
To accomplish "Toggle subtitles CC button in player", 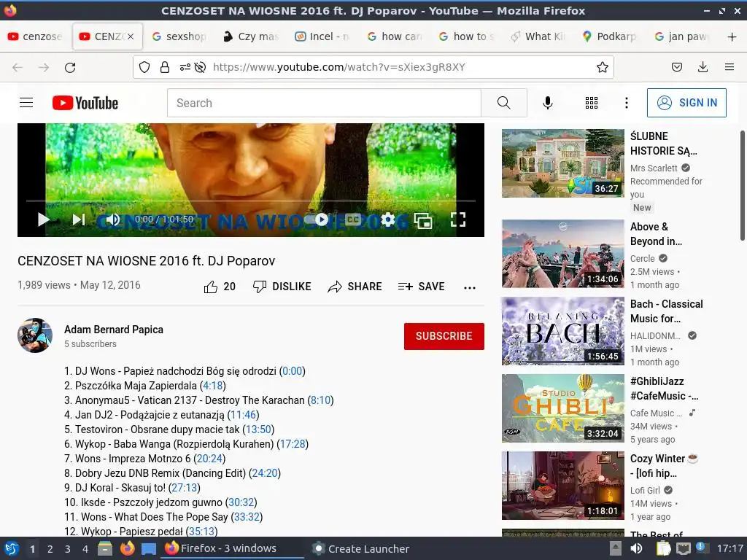I will point(353,219).
